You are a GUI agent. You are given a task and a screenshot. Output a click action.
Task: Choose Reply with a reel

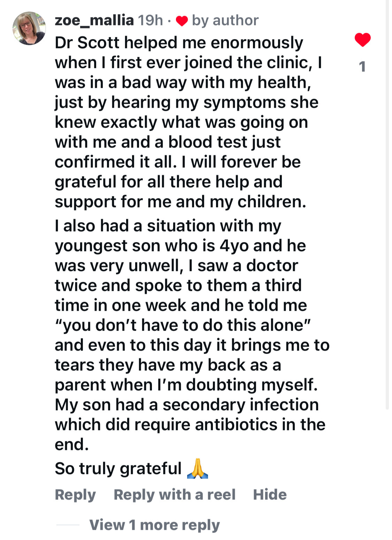point(175,495)
